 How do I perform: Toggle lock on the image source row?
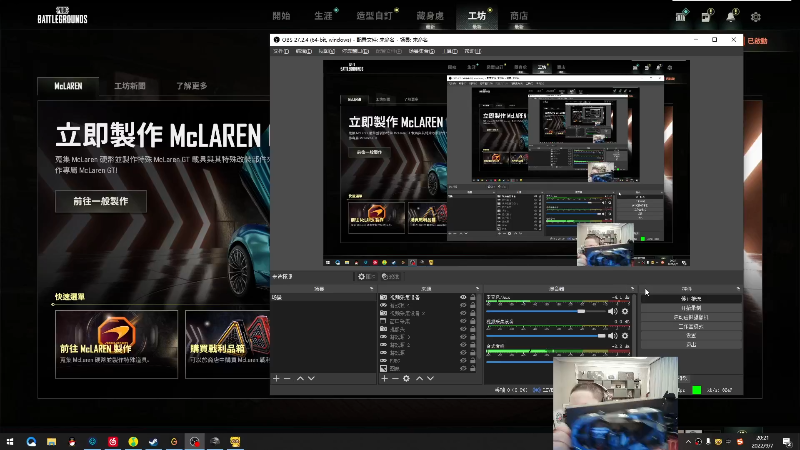(x=472, y=368)
